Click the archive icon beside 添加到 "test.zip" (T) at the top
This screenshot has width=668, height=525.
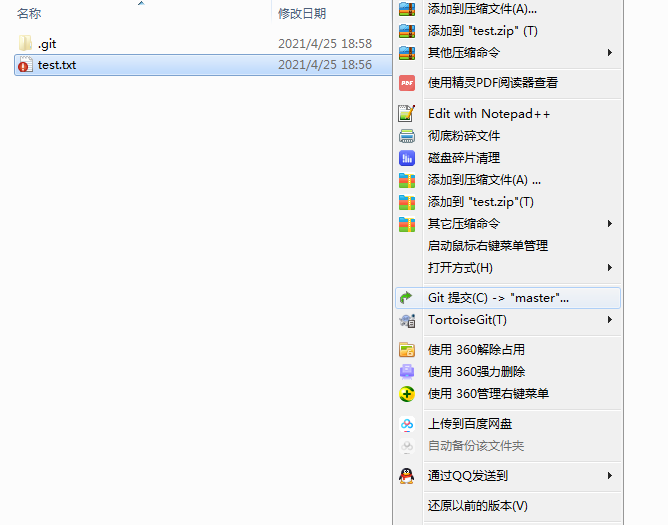tap(407, 31)
